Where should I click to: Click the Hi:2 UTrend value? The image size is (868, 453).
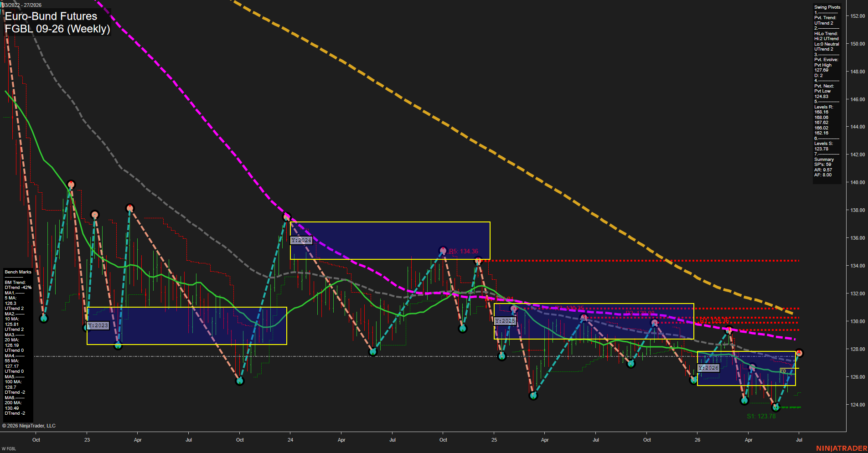tap(827, 39)
